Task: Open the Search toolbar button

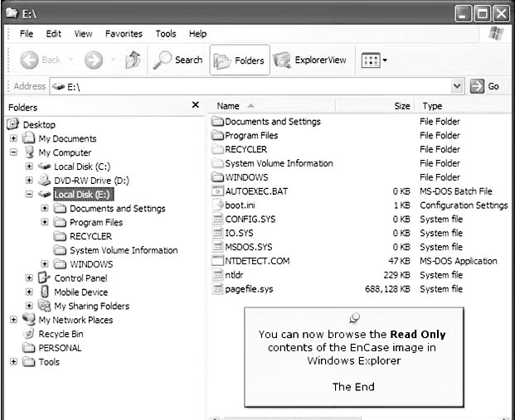Action: (179, 60)
